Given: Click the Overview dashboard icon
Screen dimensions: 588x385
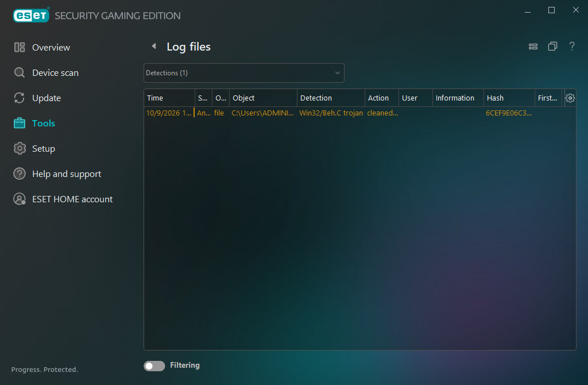Looking at the screenshot, I should 20,47.
